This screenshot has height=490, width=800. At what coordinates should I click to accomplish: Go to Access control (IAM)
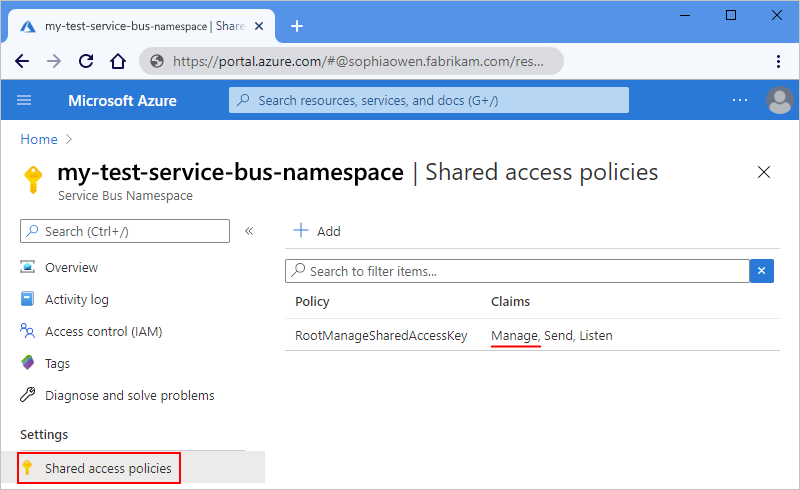pos(103,331)
